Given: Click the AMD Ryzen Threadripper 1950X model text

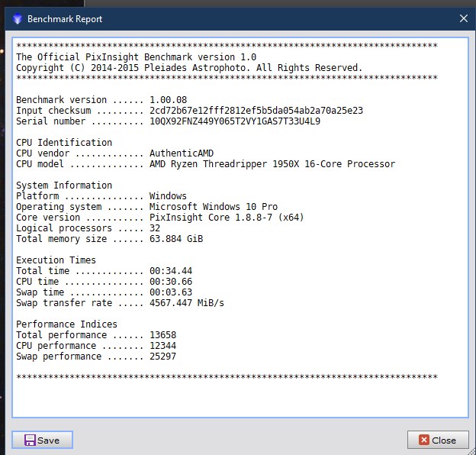Looking at the screenshot, I should point(272,164).
